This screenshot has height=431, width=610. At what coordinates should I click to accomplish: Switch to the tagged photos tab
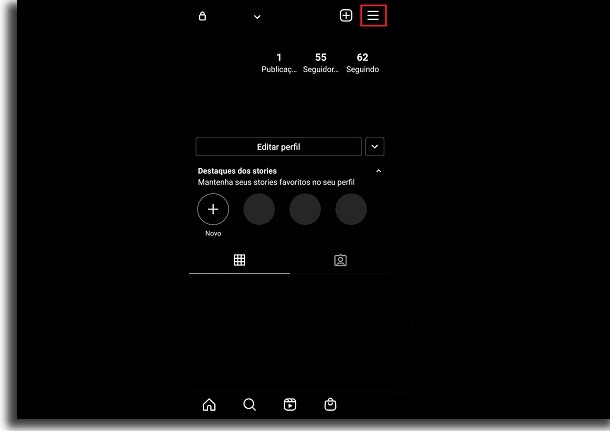[340, 260]
